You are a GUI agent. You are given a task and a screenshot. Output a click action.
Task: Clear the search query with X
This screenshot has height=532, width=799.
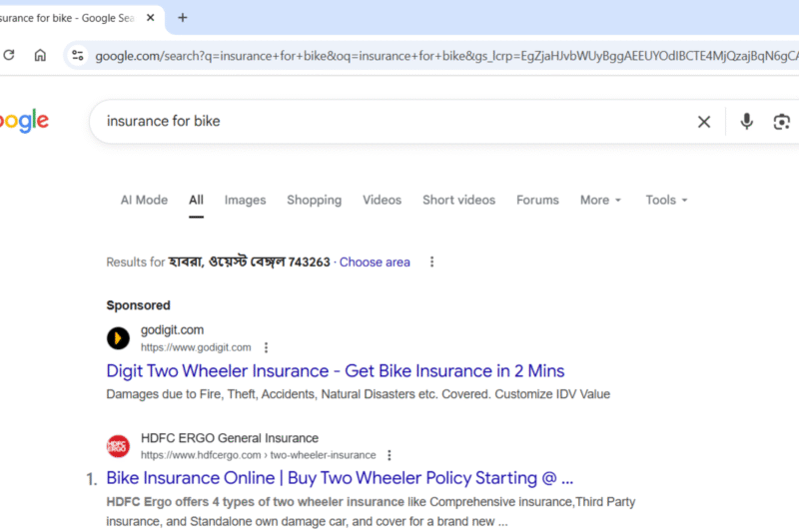click(x=704, y=122)
